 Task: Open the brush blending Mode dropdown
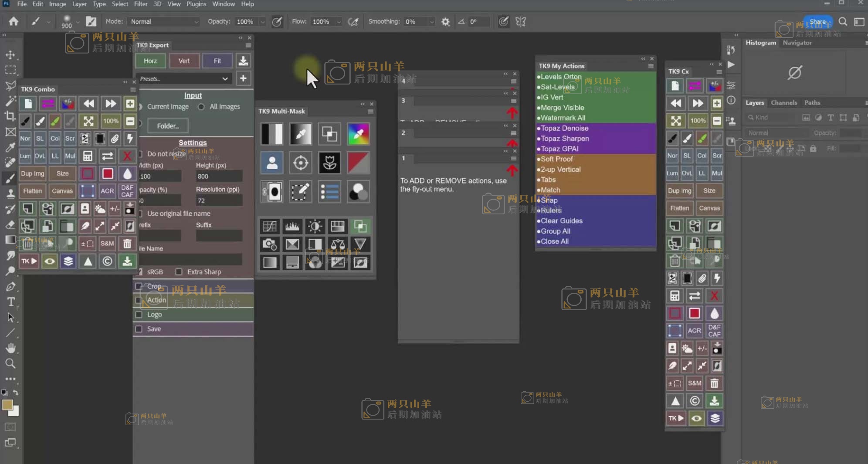pyautogui.click(x=164, y=22)
